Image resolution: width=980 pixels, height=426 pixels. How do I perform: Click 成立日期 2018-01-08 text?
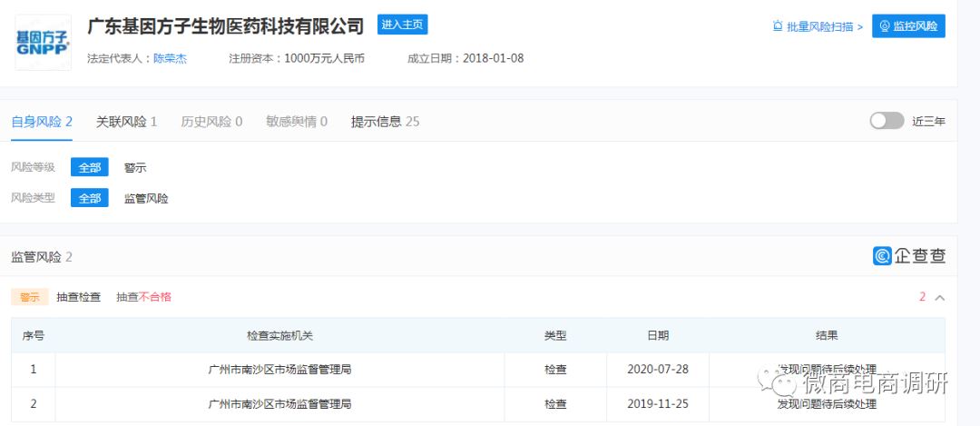(465, 59)
